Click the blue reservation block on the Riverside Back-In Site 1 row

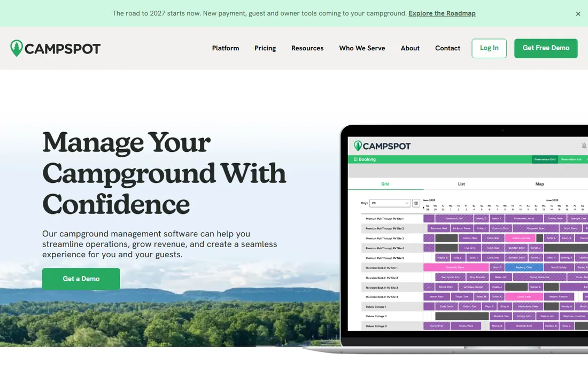524,267
